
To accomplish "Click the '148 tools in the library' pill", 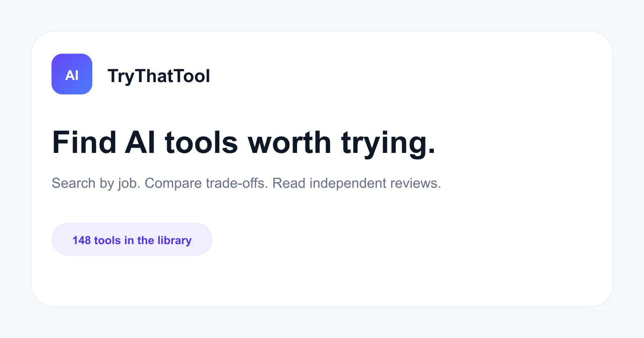I will pos(132,239).
